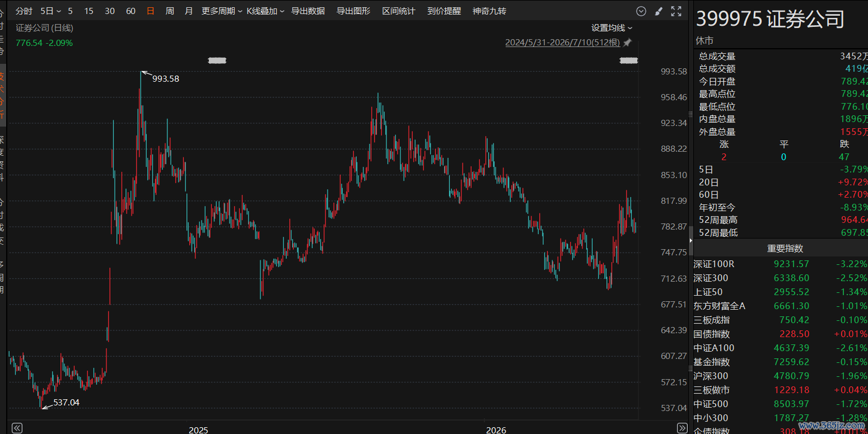Jump to chart end double-right arrow icon
The width and height of the screenshot is (868, 434).
coord(682,428)
